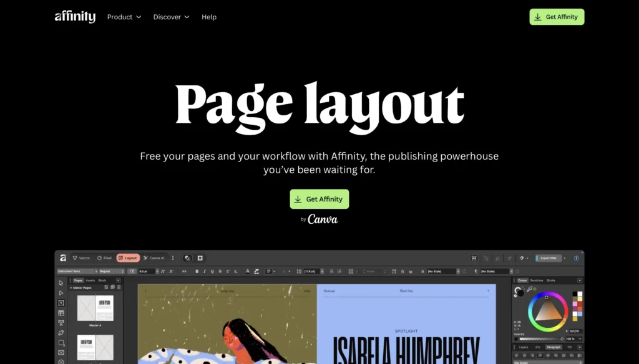Open the Product dropdown in navigation

pos(124,17)
